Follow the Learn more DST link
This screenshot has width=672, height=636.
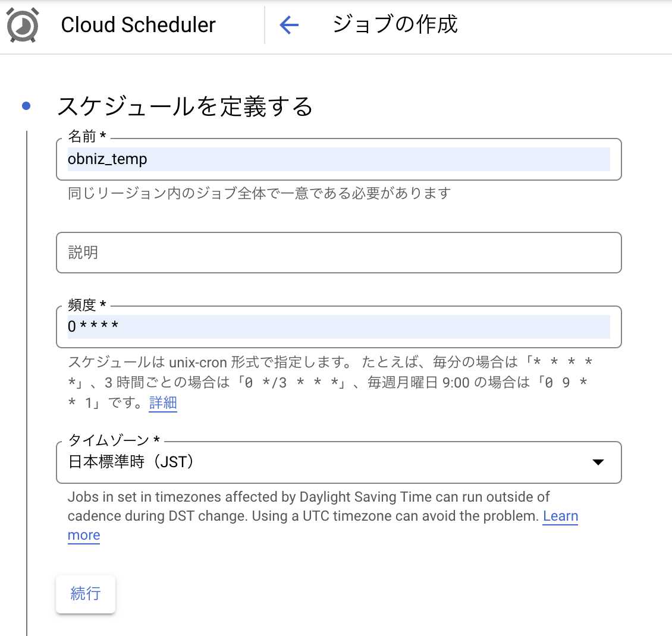coord(560,516)
